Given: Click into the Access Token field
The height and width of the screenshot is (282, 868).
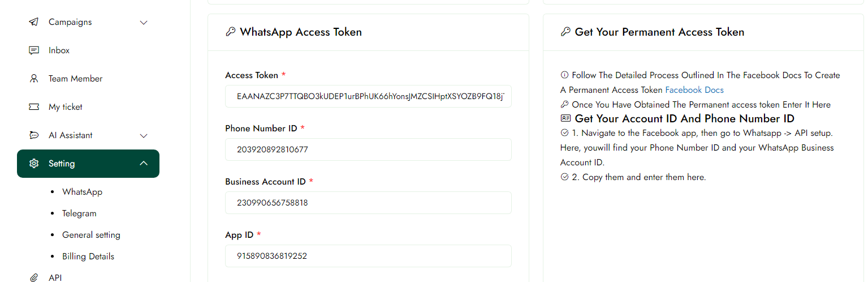Looking at the screenshot, I should pos(368,96).
